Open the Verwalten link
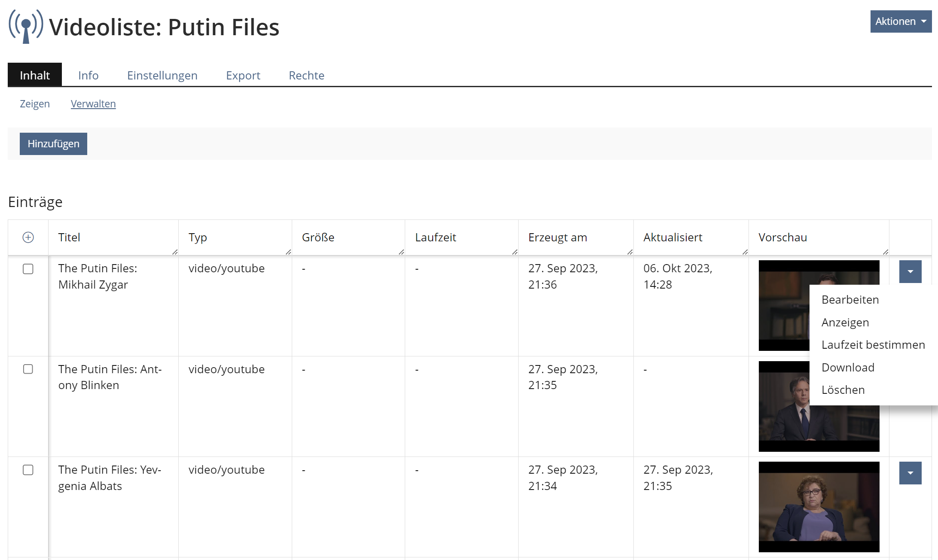 pos(93,104)
